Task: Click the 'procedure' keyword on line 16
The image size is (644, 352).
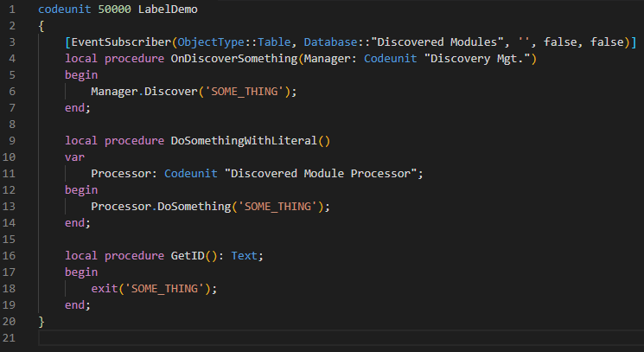Action: [134, 255]
